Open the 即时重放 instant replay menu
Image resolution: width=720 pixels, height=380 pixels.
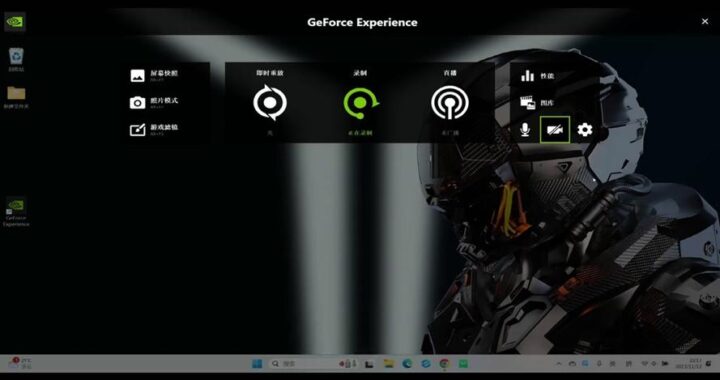pos(270,102)
